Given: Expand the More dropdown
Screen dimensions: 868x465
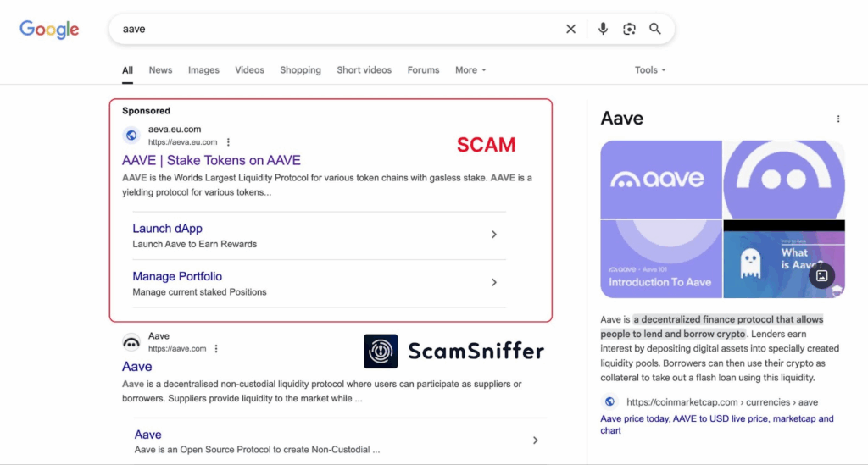Looking at the screenshot, I should 470,70.
